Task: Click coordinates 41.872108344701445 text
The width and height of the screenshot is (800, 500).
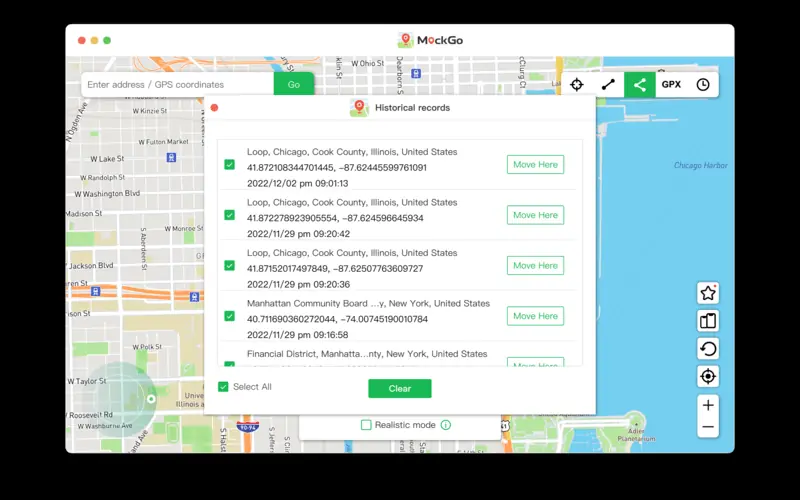Action: point(337,168)
